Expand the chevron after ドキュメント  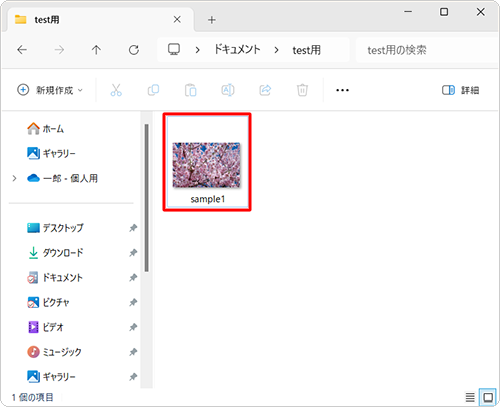point(276,50)
